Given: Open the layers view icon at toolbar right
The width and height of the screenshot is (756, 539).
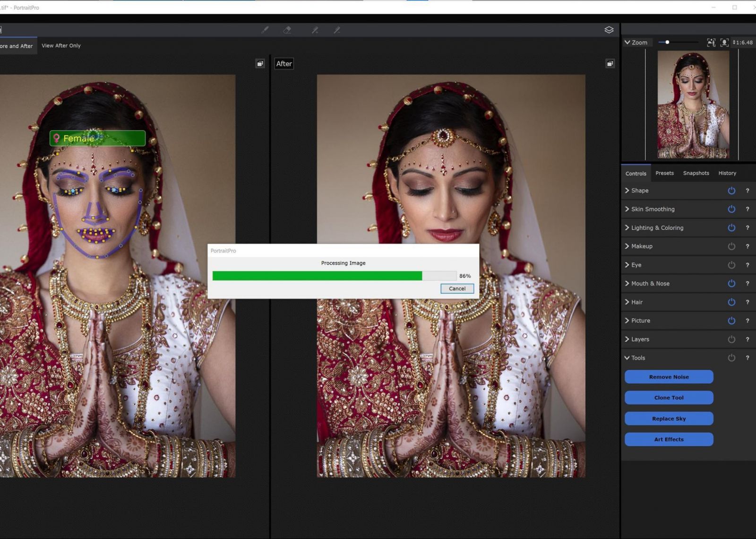Looking at the screenshot, I should [x=609, y=29].
